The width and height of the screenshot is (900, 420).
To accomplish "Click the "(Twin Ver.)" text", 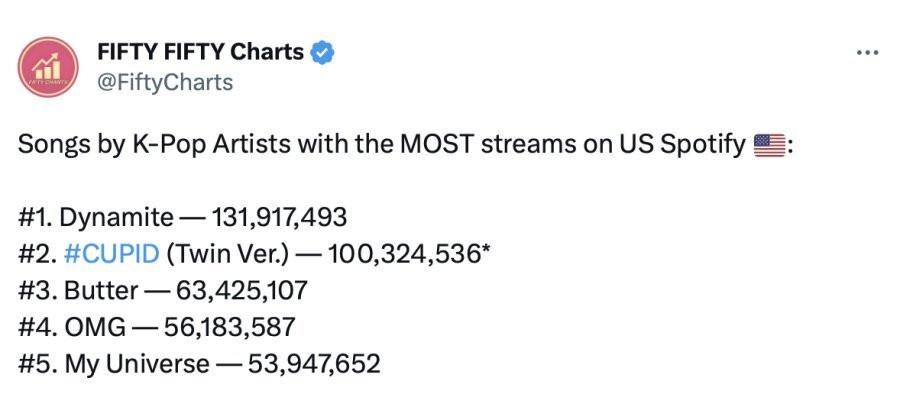I will (228, 253).
